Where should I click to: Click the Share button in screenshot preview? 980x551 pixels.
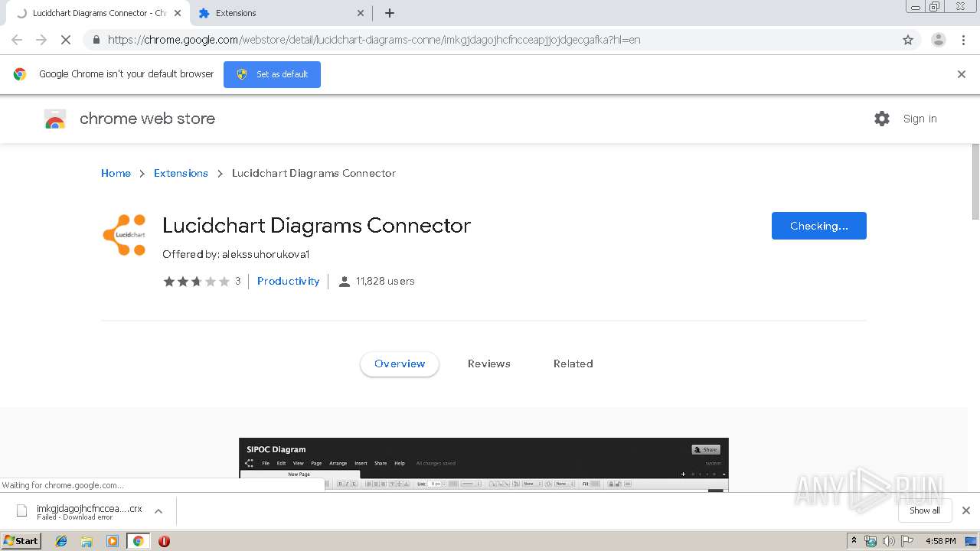[706, 450]
